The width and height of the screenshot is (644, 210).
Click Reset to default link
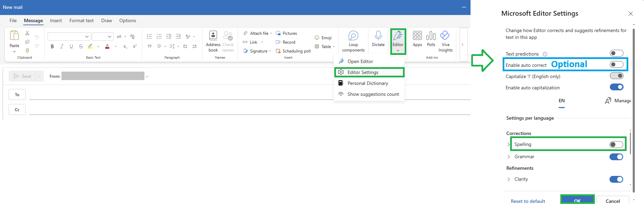click(528, 201)
